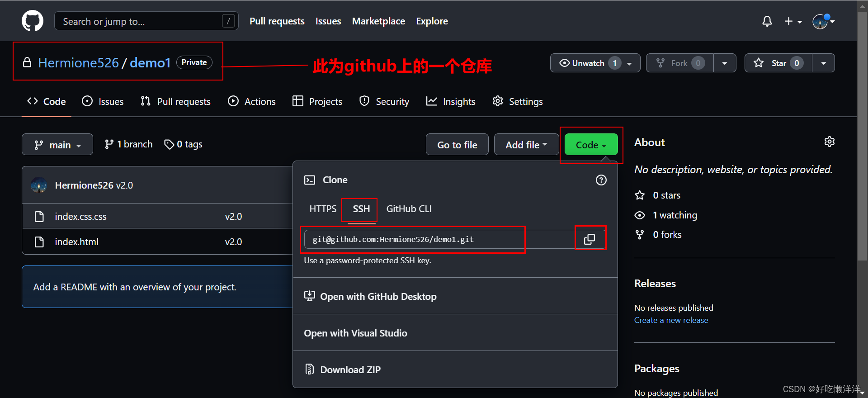Select the SSH clone URL field
Image resolution: width=868 pixels, height=398 pixels.
(439, 239)
